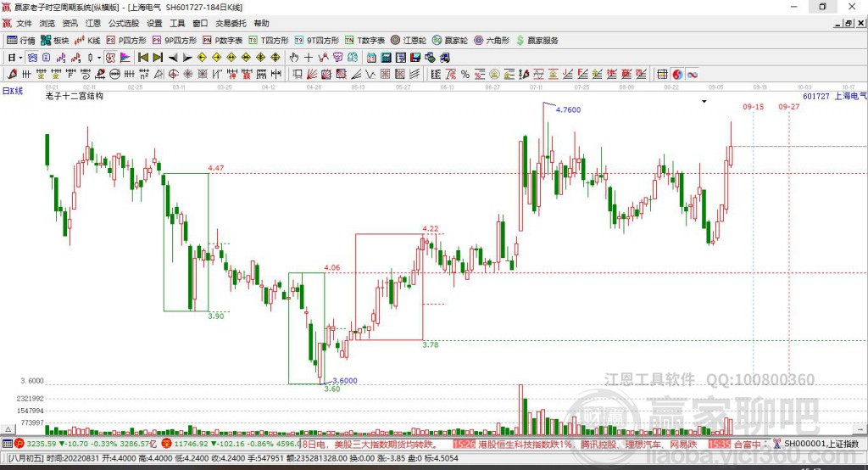868x470 pixels.
Task: Toggle the grid table icon
Action: (662, 75)
